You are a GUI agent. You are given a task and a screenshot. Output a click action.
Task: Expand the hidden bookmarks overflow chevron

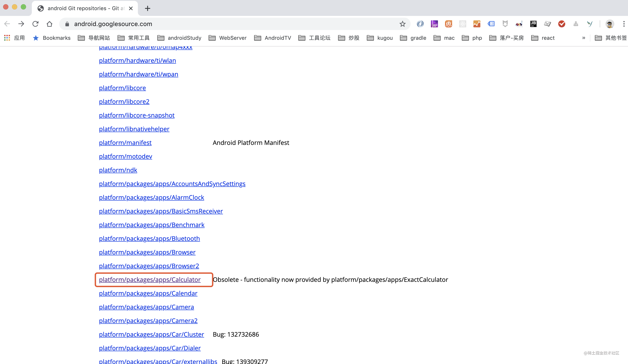pos(583,38)
